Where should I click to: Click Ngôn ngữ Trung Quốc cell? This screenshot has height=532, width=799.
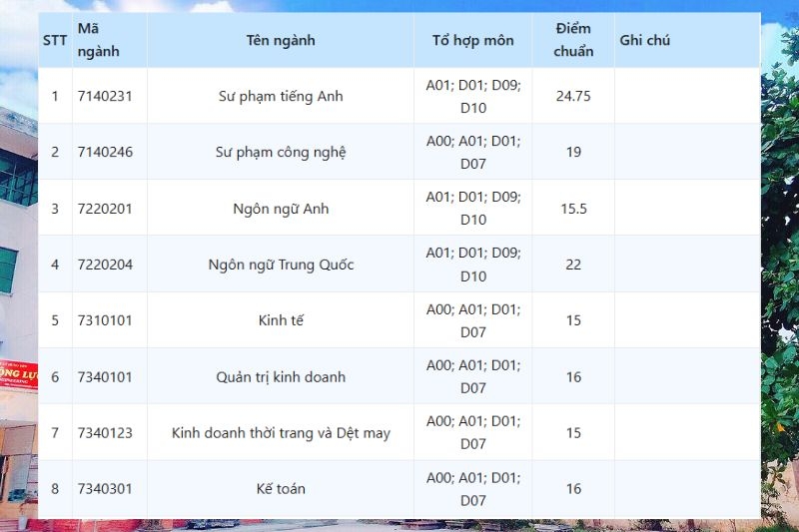(x=281, y=265)
